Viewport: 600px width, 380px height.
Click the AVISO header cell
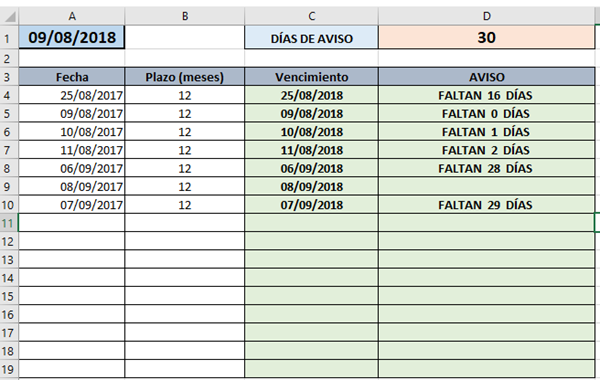(487, 77)
